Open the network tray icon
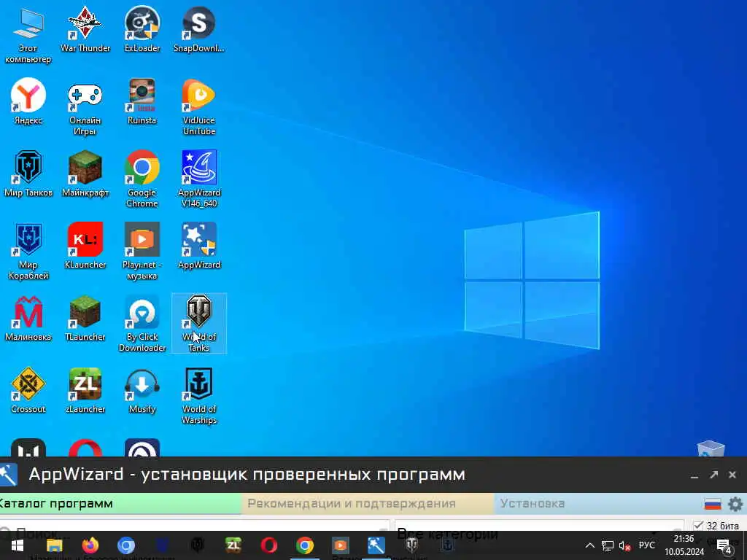Screen dimensions: 747x560 [x=608, y=545]
